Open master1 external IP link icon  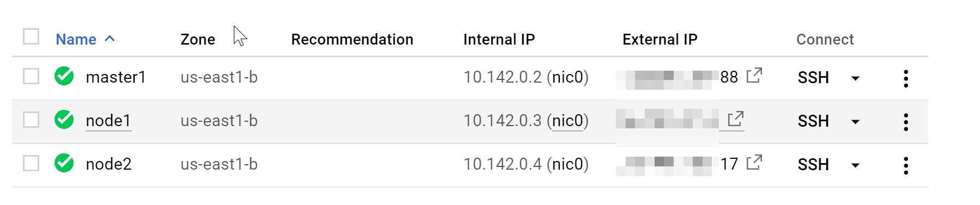(x=754, y=75)
